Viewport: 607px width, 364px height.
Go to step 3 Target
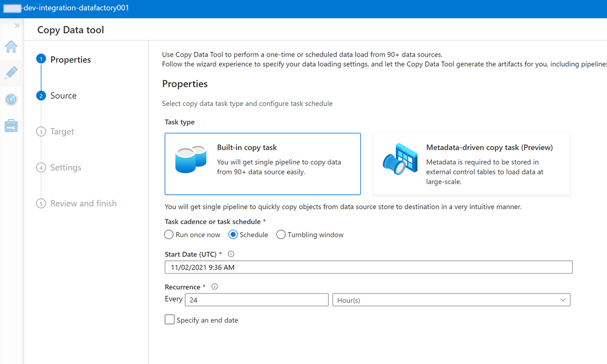click(x=56, y=131)
